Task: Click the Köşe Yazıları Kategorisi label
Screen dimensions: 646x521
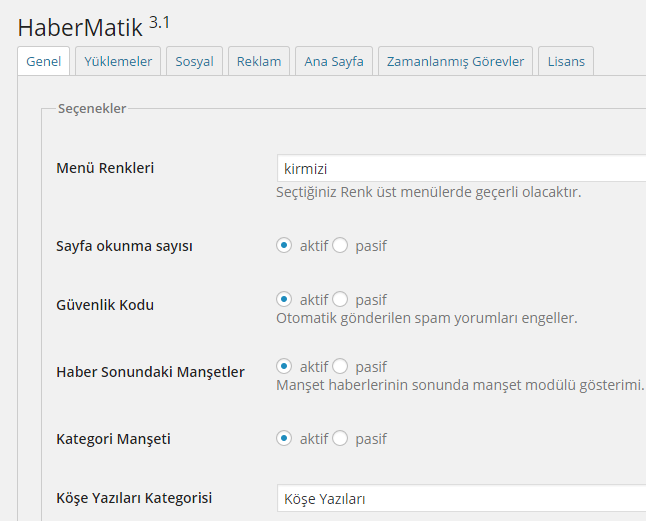Action: (134, 498)
